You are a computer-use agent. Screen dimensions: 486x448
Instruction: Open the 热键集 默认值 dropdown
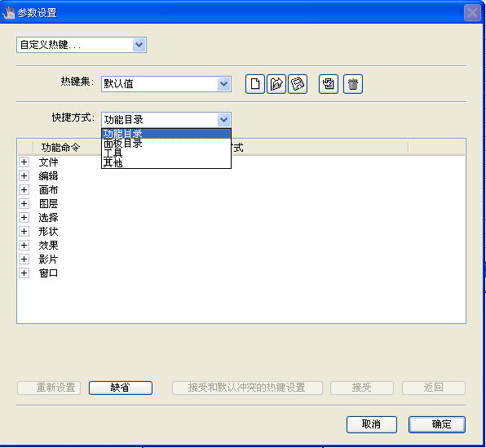(166, 84)
